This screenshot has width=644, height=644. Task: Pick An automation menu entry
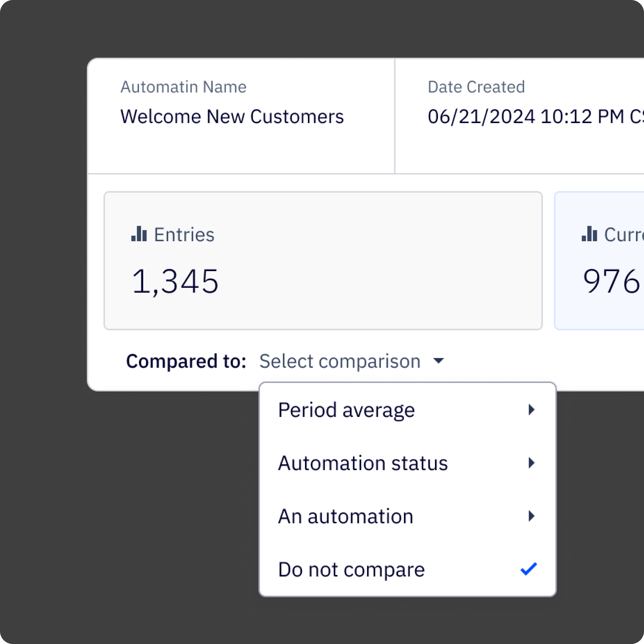(345, 516)
